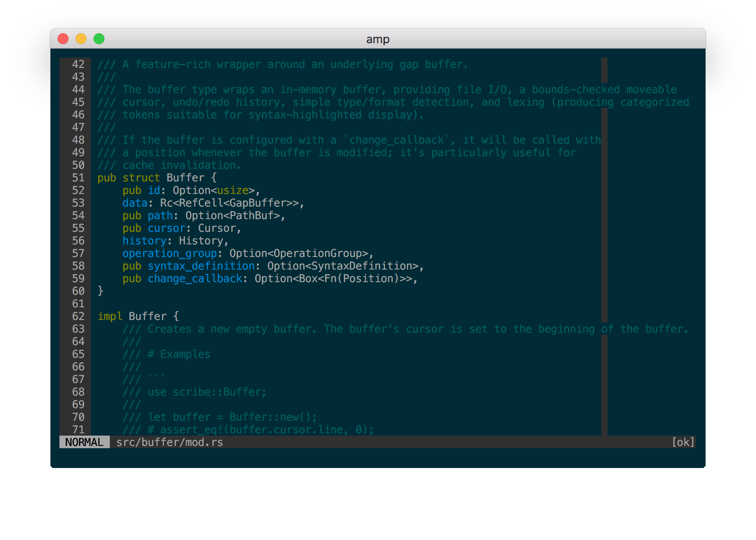Click the NORMAL mode indicator

84,442
